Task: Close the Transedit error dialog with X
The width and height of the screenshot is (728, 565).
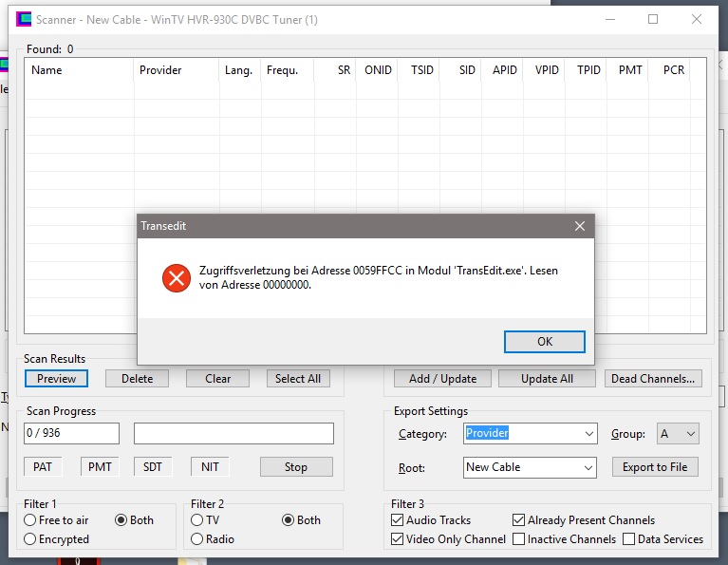Action: pyautogui.click(x=579, y=226)
